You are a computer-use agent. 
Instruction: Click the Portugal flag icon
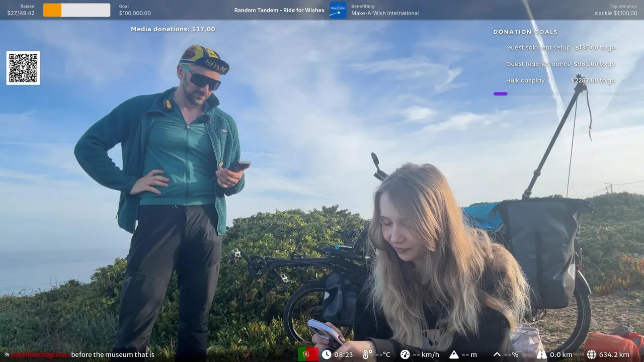[x=308, y=354]
